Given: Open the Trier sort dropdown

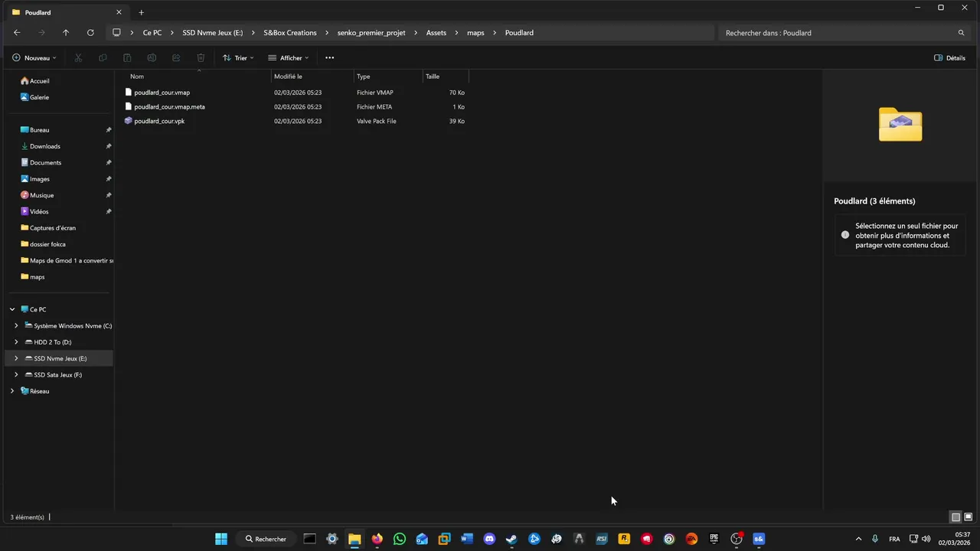Looking at the screenshot, I should [x=238, y=57].
